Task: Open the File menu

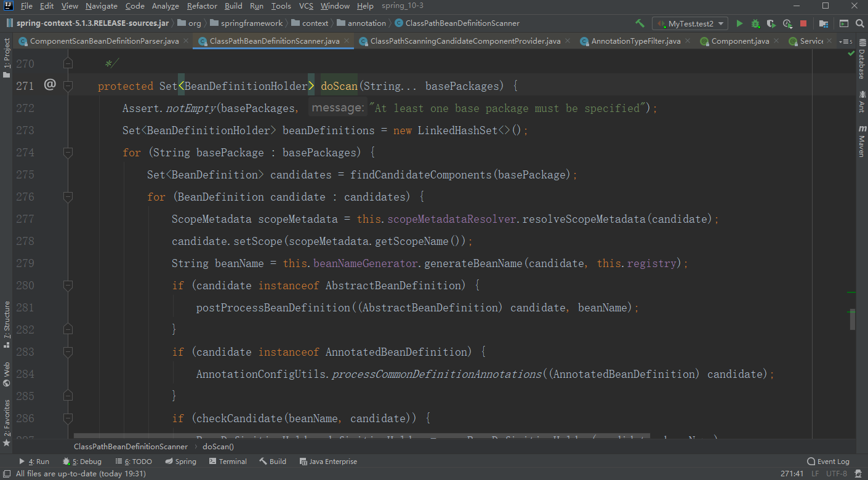Action: pos(26,6)
